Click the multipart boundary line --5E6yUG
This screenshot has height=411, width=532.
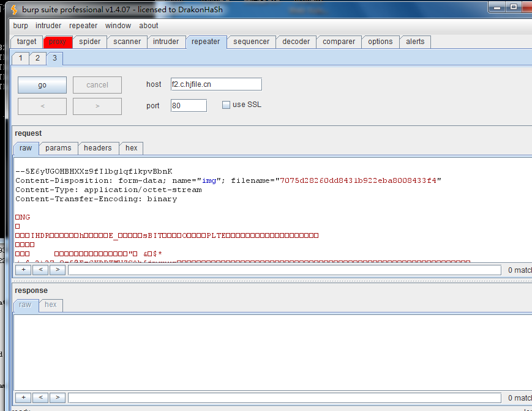(x=94, y=171)
